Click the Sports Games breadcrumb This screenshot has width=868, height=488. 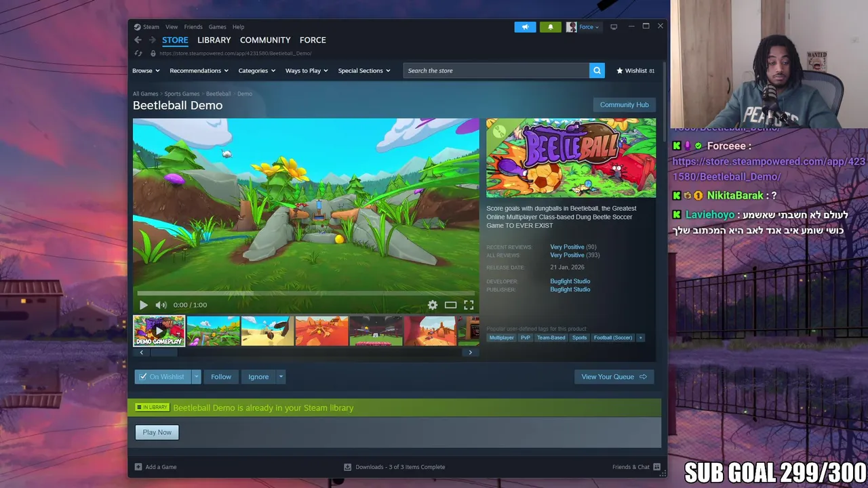182,94
